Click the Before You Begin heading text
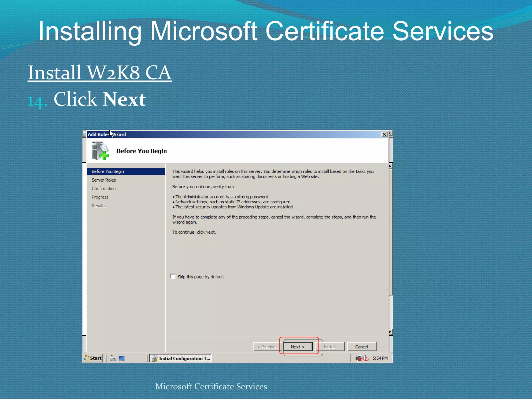Screen dimensions: 532x399 (142, 151)
